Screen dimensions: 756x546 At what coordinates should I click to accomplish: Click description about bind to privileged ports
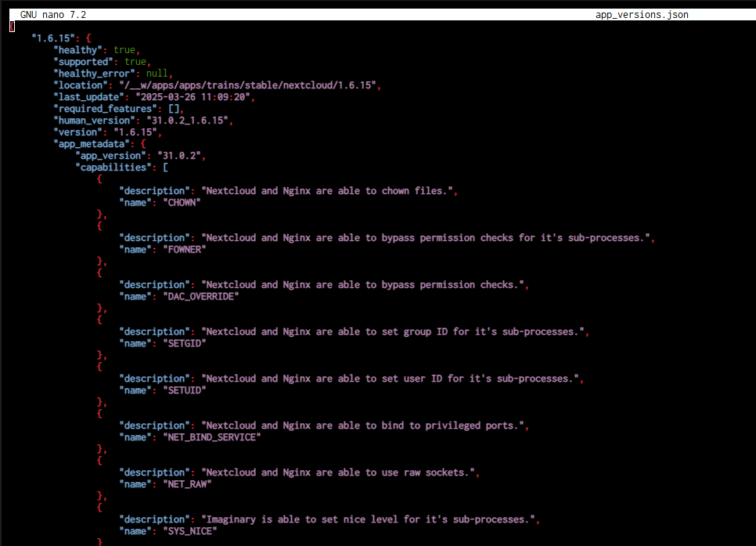pos(362,426)
